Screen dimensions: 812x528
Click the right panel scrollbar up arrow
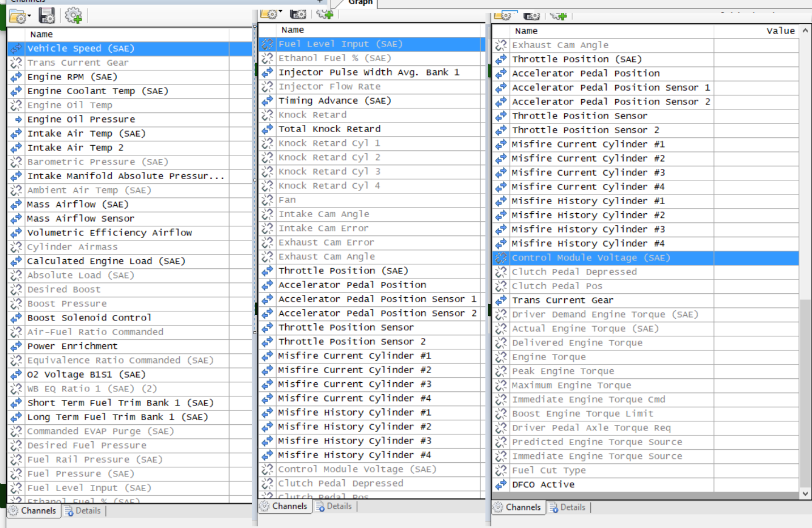805,31
